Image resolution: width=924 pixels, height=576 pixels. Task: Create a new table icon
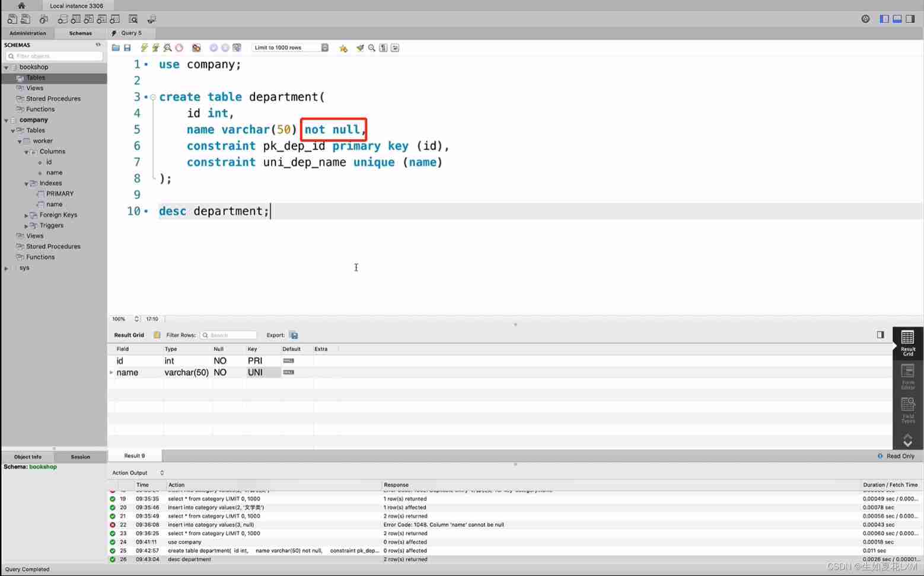pos(75,19)
